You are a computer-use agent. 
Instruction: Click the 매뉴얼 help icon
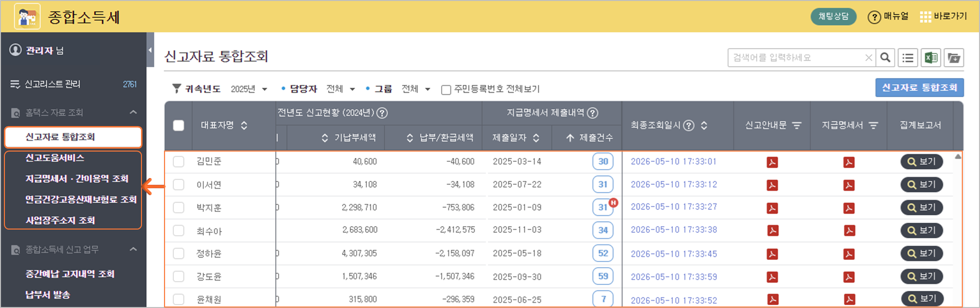[874, 17]
